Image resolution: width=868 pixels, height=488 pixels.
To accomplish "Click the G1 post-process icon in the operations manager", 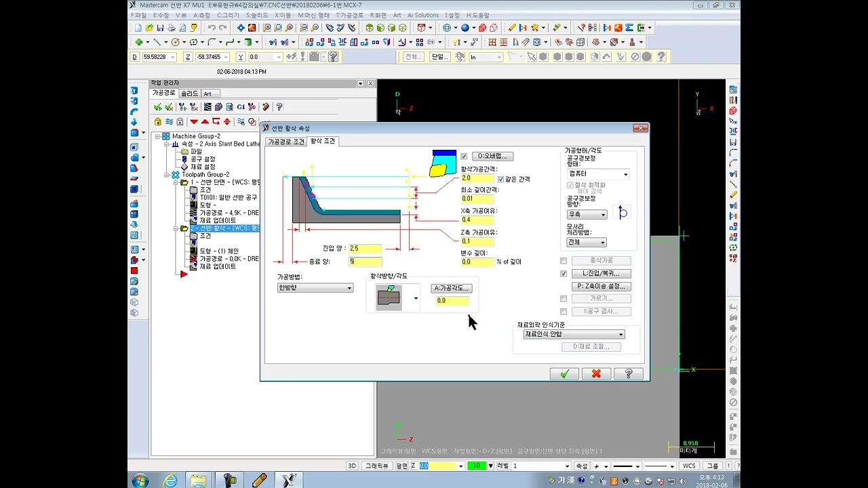I will click(241, 107).
